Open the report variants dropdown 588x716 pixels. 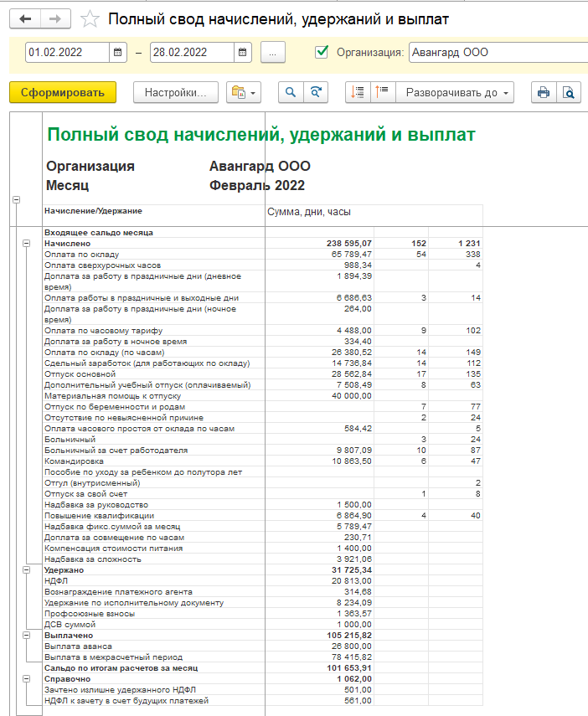(x=245, y=92)
